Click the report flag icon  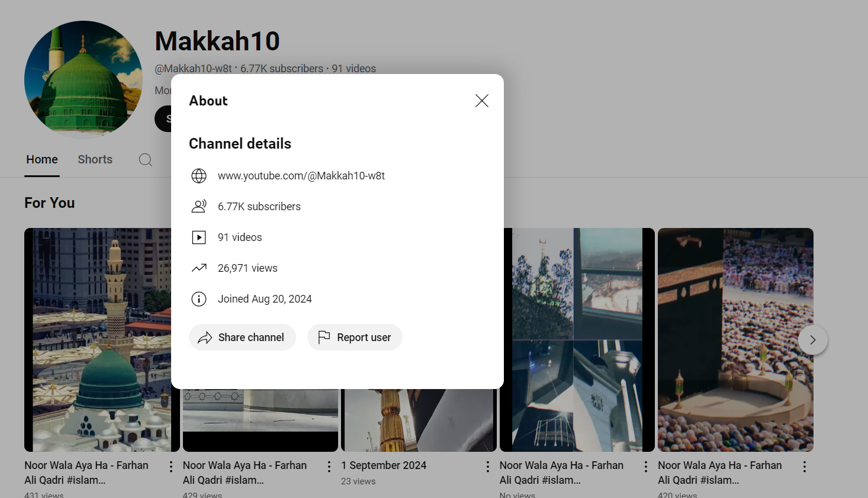[x=324, y=338]
